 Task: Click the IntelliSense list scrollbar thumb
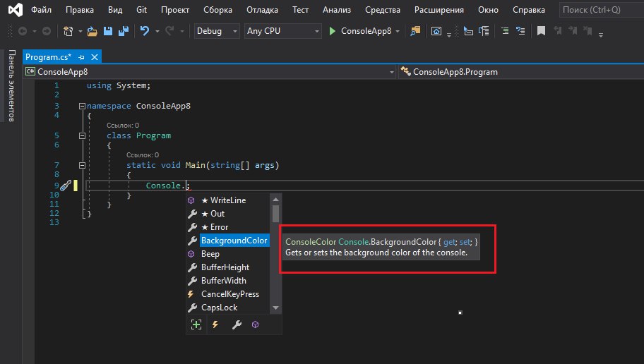[275, 214]
